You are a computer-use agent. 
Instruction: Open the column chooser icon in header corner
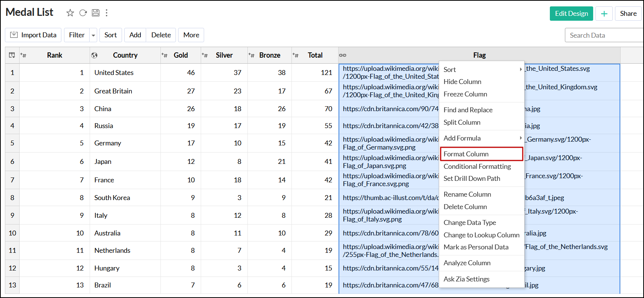coord(12,55)
